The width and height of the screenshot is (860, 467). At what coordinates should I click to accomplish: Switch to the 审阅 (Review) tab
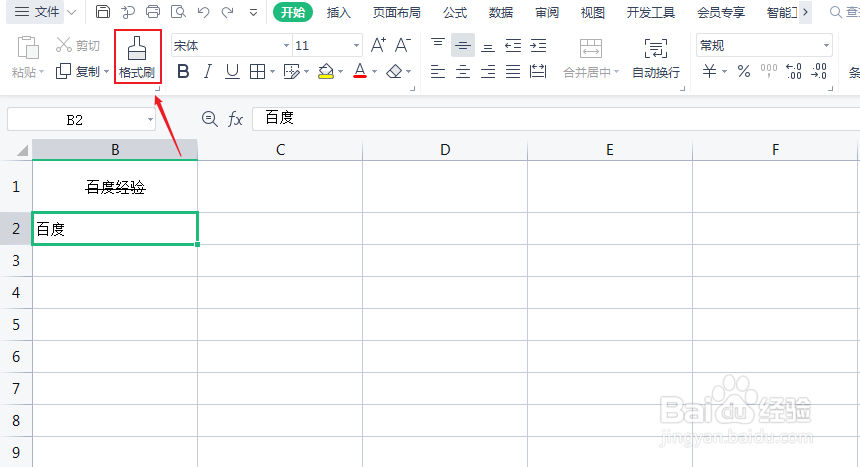click(x=547, y=12)
